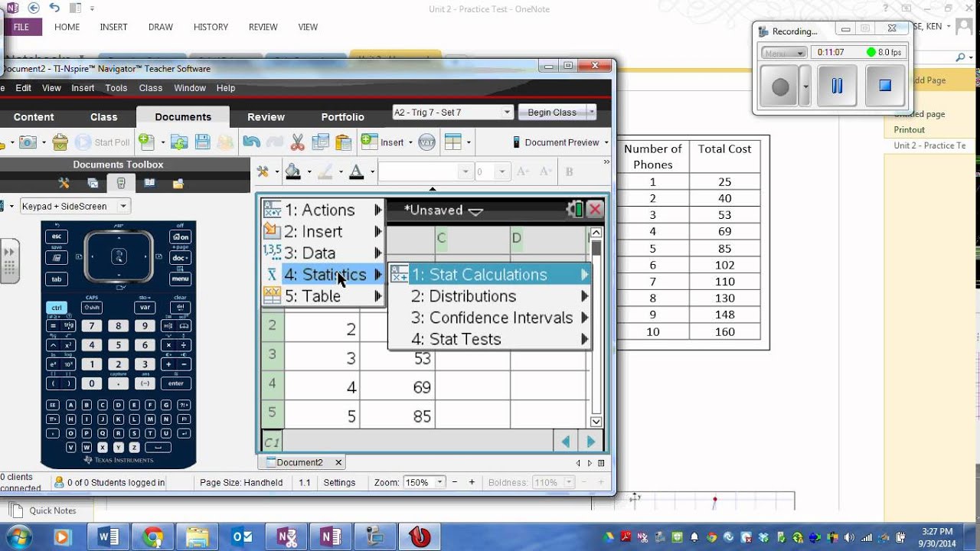Click the shift key on calculator keypad
This screenshot has width=980, height=551.
pyautogui.click(x=92, y=308)
